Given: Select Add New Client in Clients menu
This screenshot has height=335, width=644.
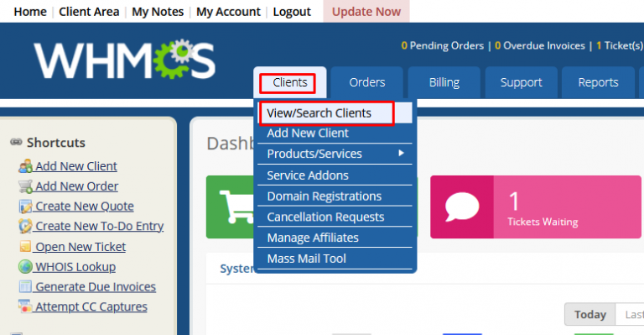Looking at the screenshot, I should 335,133.
